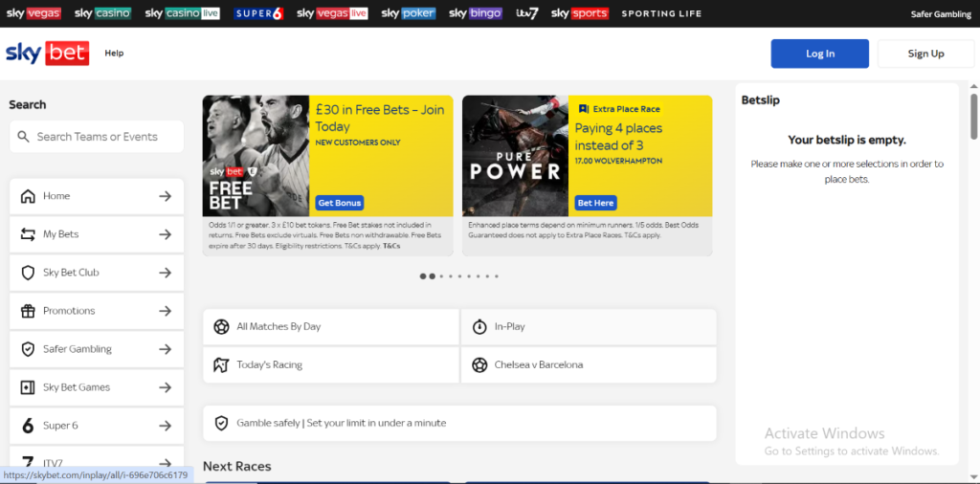Click the Sky Bet Games icon

point(28,387)
